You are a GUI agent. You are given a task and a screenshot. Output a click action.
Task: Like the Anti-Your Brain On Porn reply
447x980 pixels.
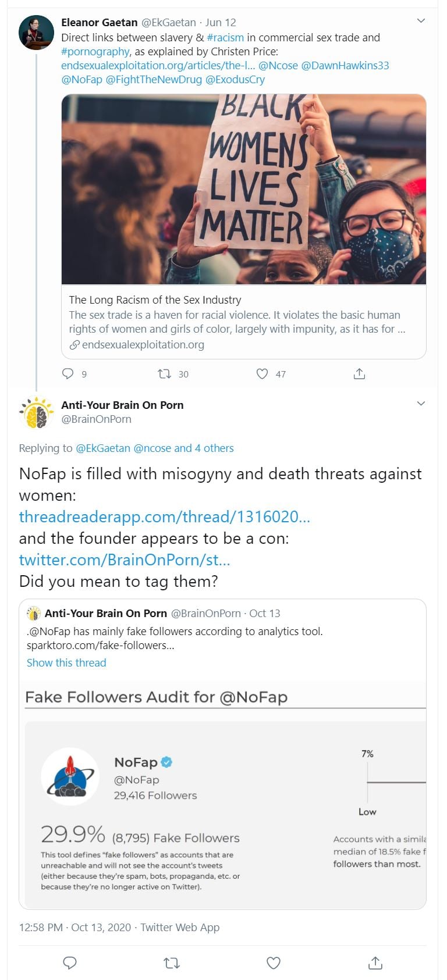274,963
